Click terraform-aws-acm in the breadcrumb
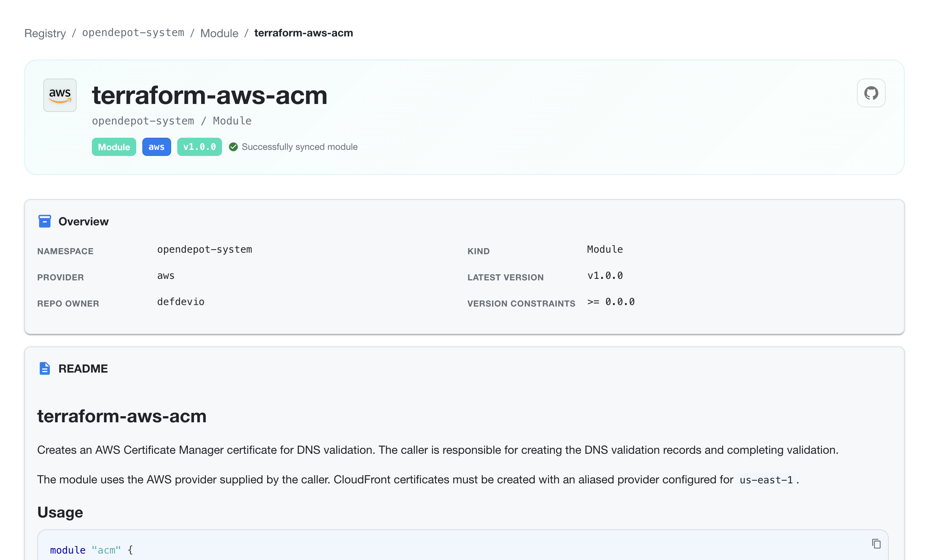The image size is (929, 560). [x=304, y=33]
